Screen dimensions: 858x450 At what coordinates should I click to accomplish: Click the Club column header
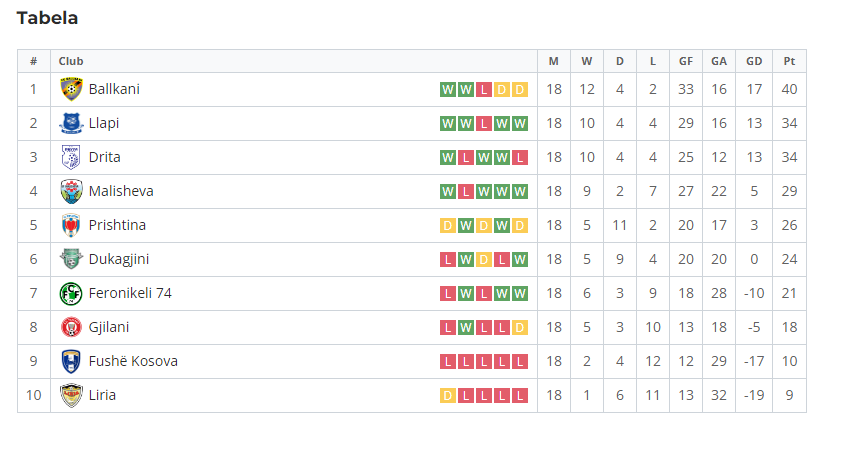pos(71,61)
